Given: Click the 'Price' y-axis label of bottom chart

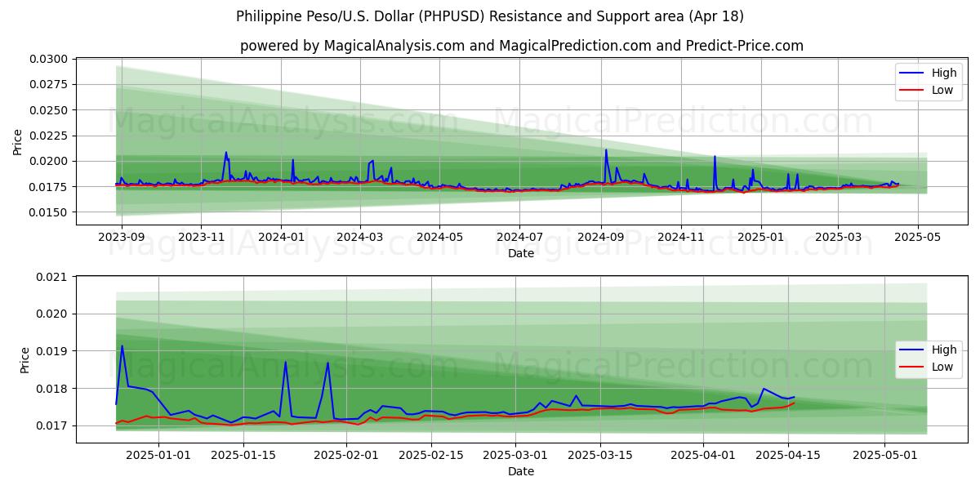Looking at the screenshot, I should point(24,360).
